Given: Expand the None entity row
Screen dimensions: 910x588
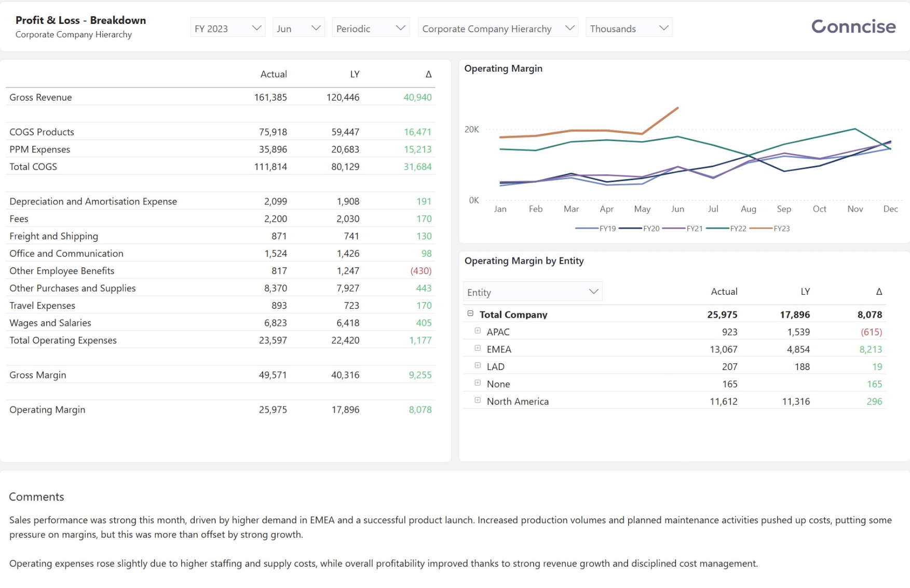Looking at the screenshot, I should (x=478, y=383).
